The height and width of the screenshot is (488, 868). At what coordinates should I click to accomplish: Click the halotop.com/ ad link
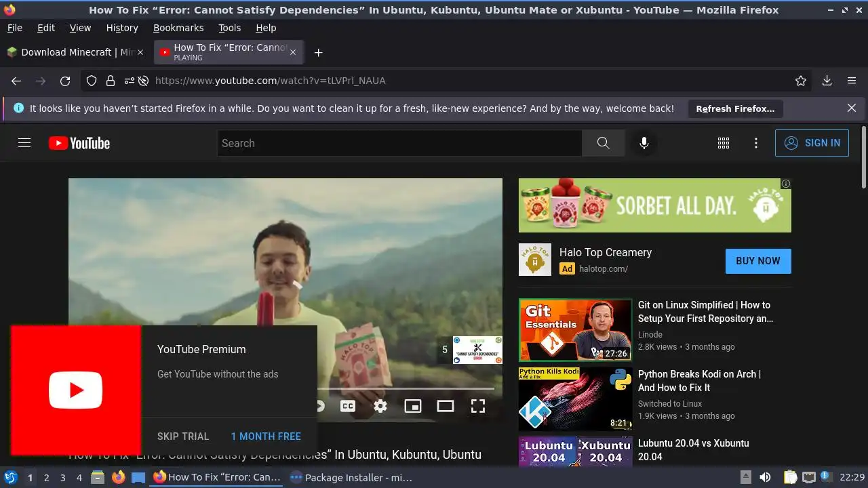click(x=603, y=268)
